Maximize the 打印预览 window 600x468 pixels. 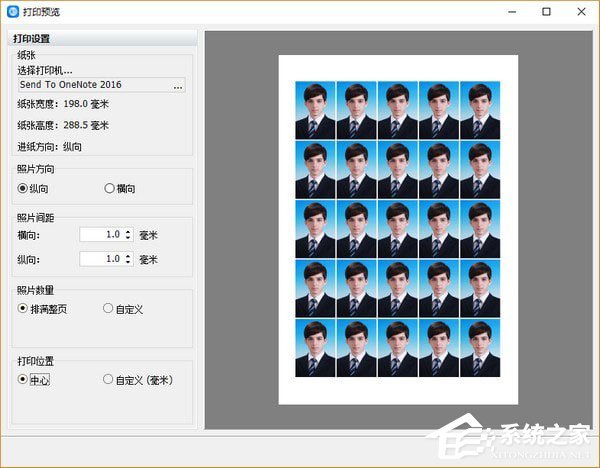tap(546, 12)
